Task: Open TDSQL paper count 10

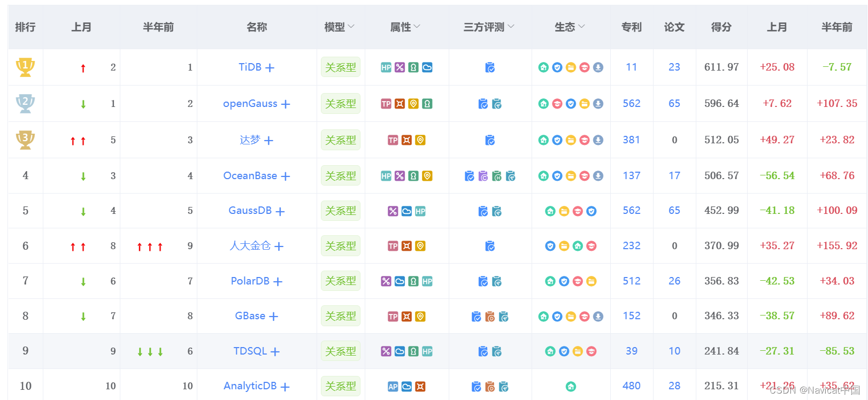Action: pos(674,351)
